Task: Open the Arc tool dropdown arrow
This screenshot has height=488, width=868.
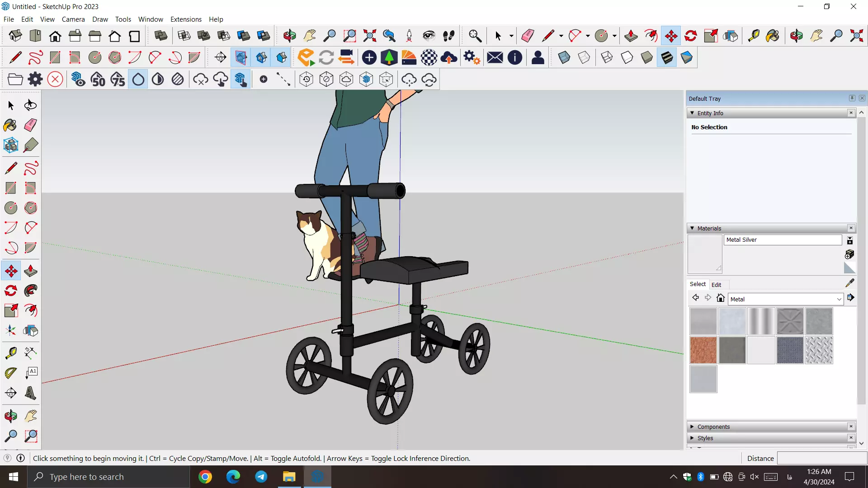Action: [588, 36]
